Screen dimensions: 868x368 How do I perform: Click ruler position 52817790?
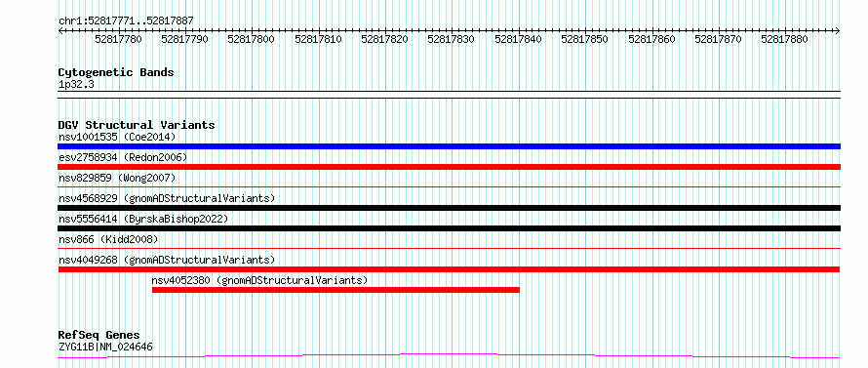pos(185,39)
